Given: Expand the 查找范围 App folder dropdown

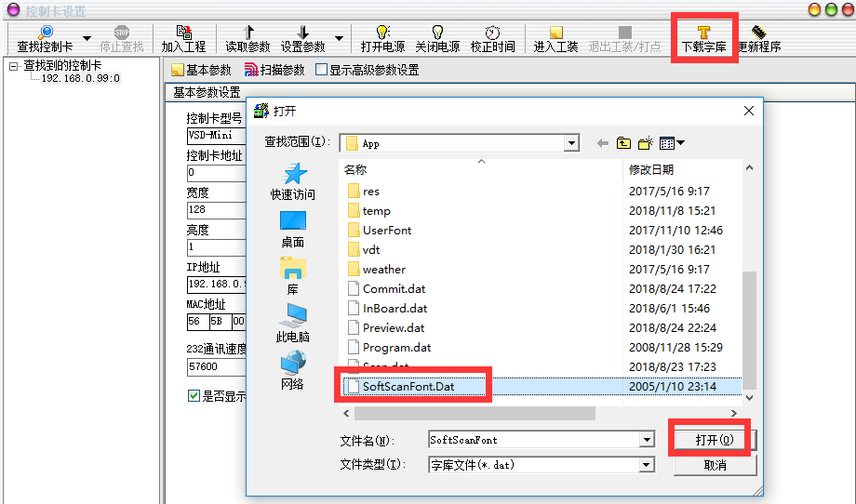Looking at the screenshot, I should pyautogui.click(x=571, y=143).
